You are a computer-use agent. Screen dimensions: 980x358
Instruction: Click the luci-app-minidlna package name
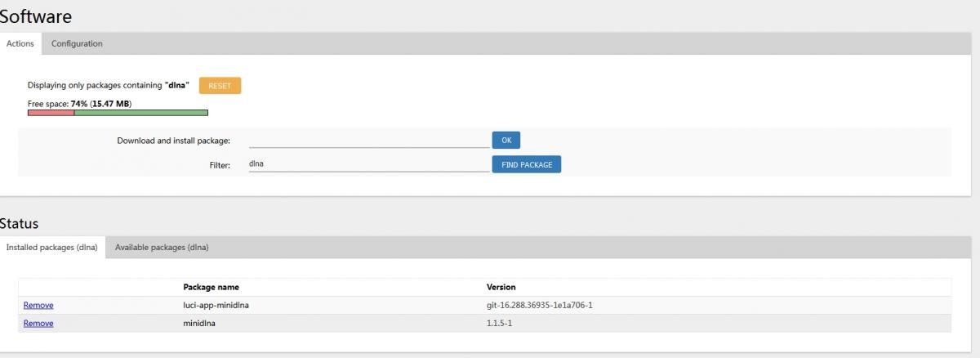[215, 306]
